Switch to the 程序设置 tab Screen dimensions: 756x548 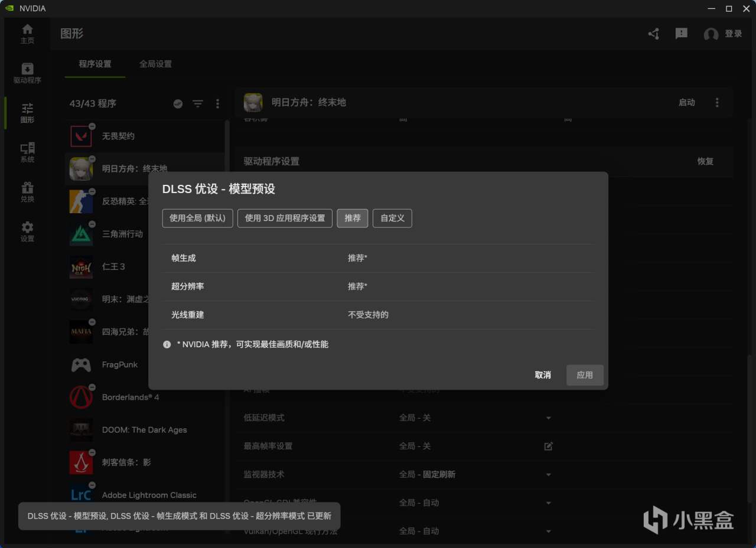coord(95,64)
